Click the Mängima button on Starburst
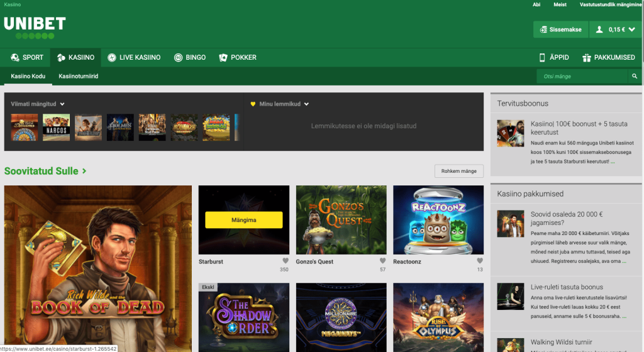The height and width of the screenshot is (352, 644). coord(243,220)
